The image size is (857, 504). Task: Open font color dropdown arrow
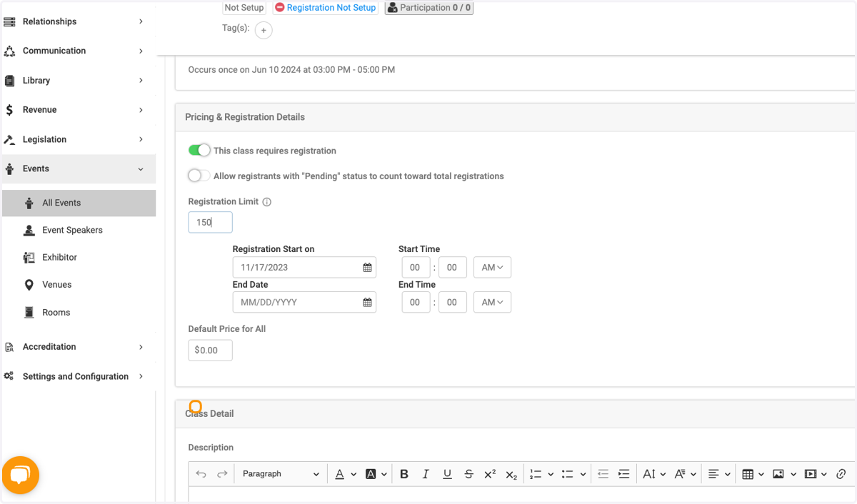pos(354,475)
